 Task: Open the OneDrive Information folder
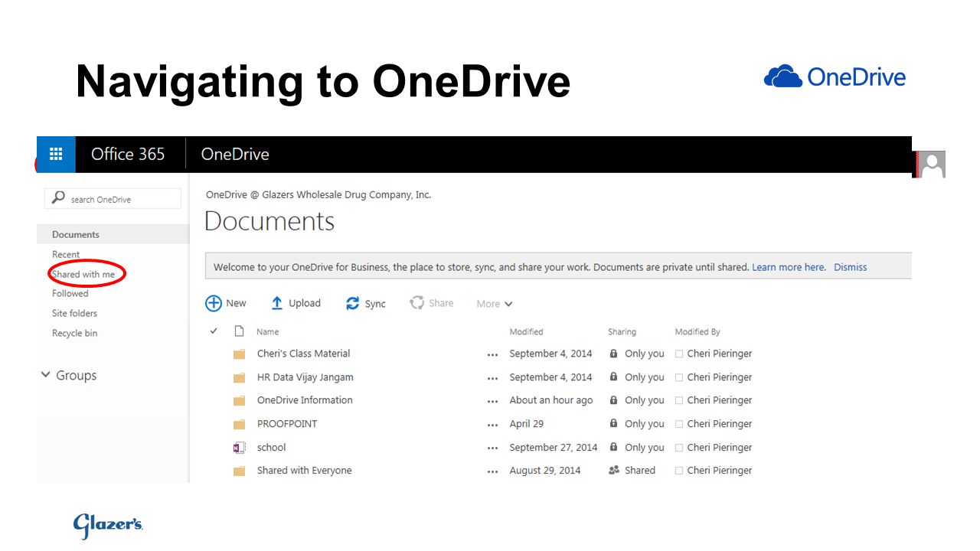(305, 400)
